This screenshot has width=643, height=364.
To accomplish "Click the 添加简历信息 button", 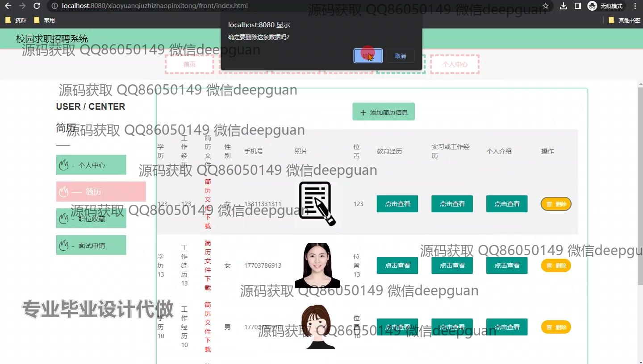I will [384, 112].
